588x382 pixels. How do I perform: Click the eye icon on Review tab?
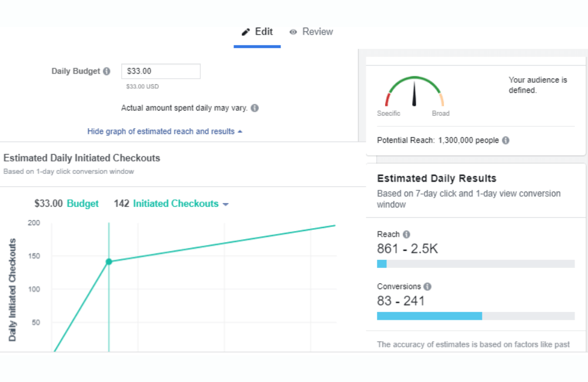(x=293, y=32)
